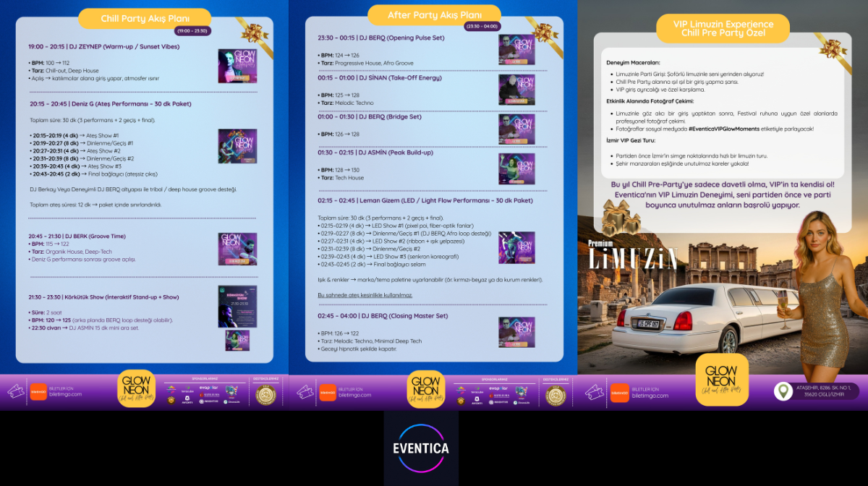
Task: Click the EVENTICA logo at the bottom
Action: (421, 448)
